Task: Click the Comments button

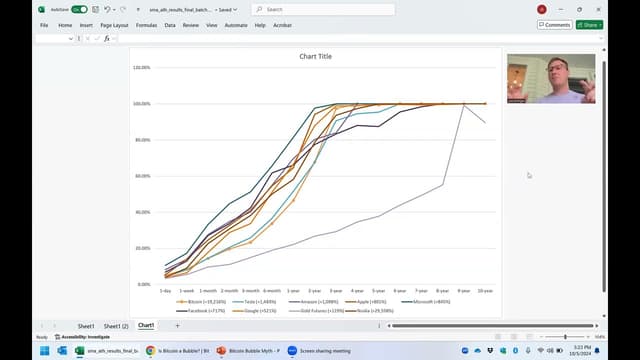Action: point(555,25)
